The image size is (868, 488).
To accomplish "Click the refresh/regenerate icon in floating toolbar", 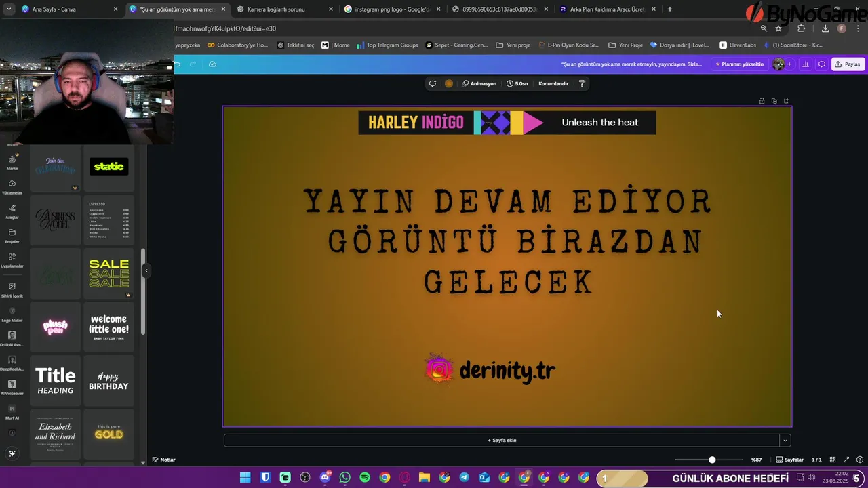I will pyautogui.click(x=432, y=83).
